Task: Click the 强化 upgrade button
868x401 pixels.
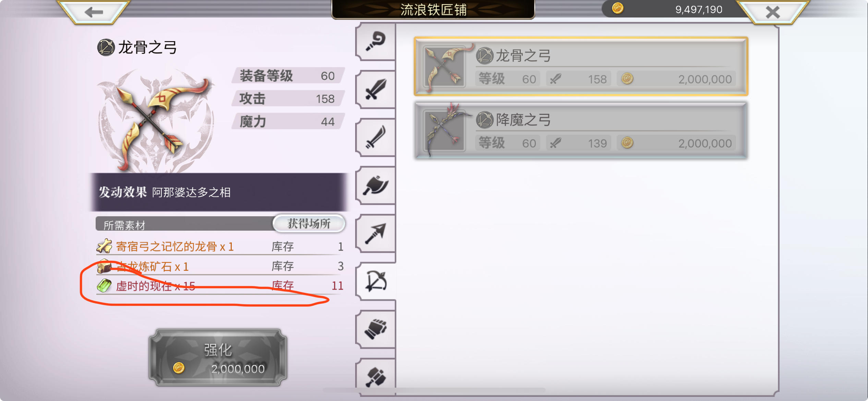Action: pos(218,358)
